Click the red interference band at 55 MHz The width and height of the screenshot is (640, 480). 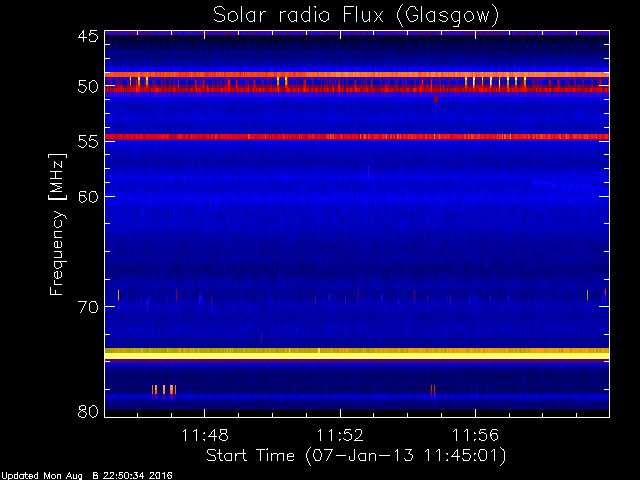point(357,137)
